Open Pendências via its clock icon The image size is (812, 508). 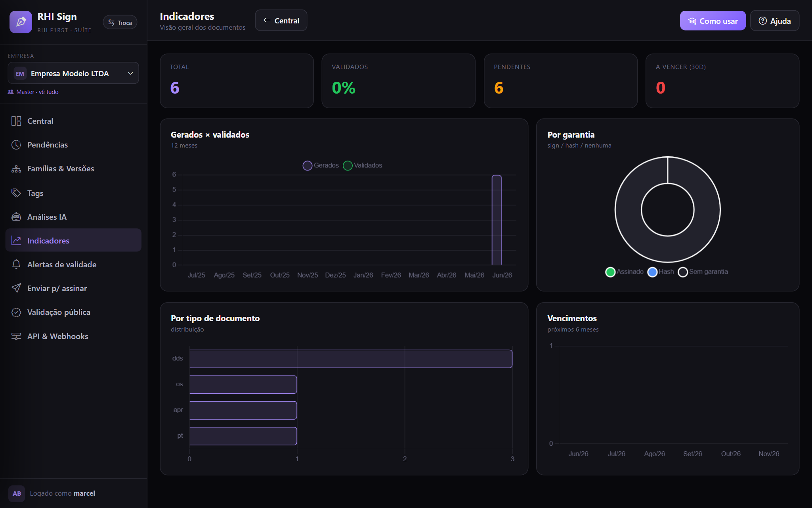(16, 145)
